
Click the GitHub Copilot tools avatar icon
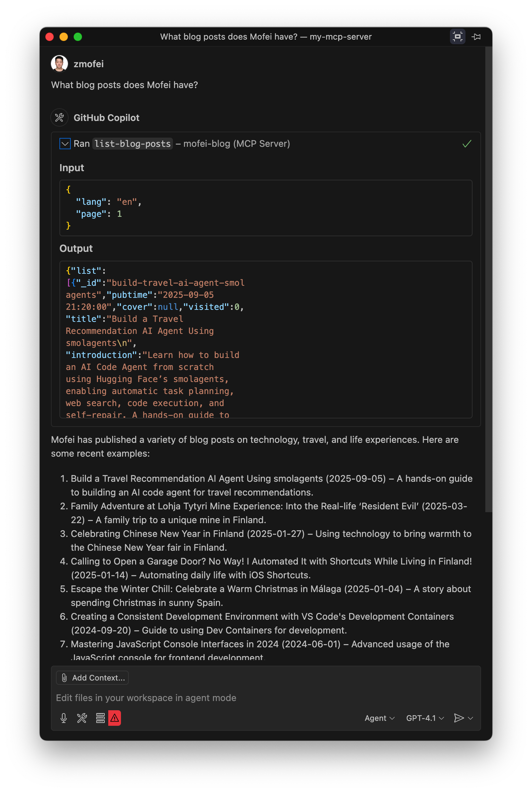click(x=59, y=117)
